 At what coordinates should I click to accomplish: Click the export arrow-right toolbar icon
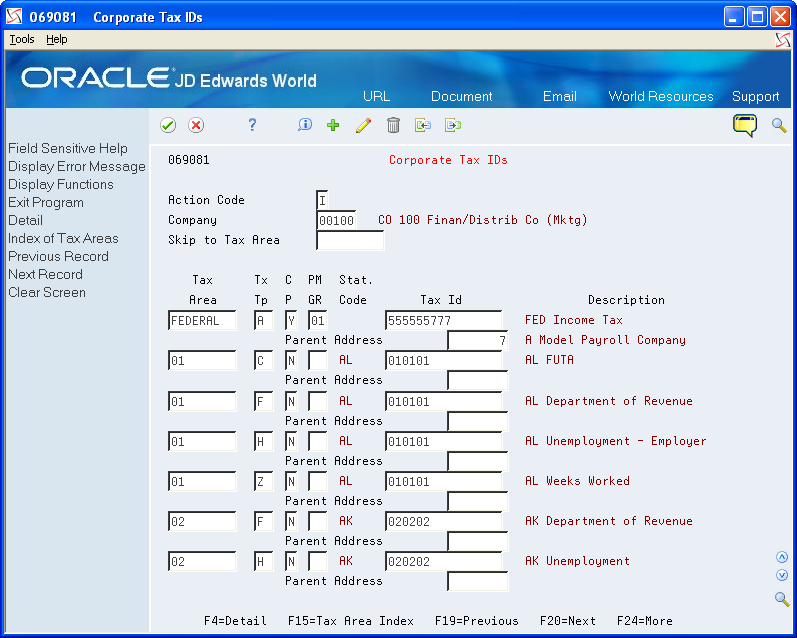point(453,125)
